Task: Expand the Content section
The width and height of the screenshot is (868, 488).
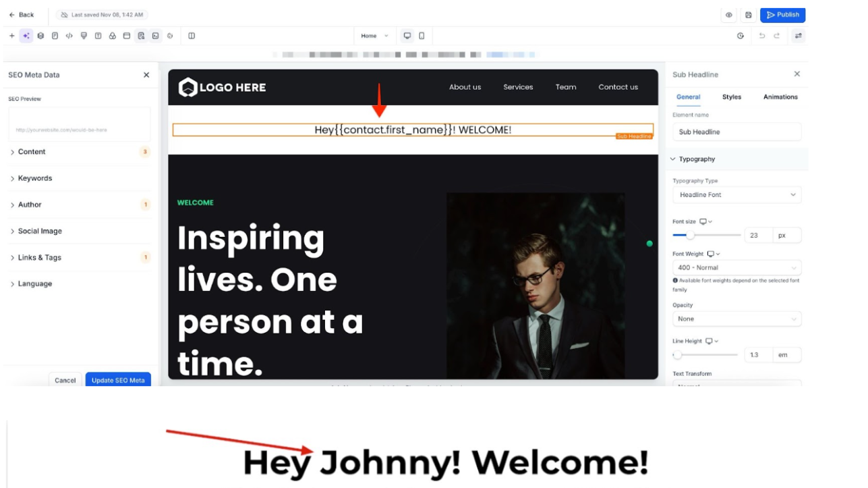Action: point(80,152)
